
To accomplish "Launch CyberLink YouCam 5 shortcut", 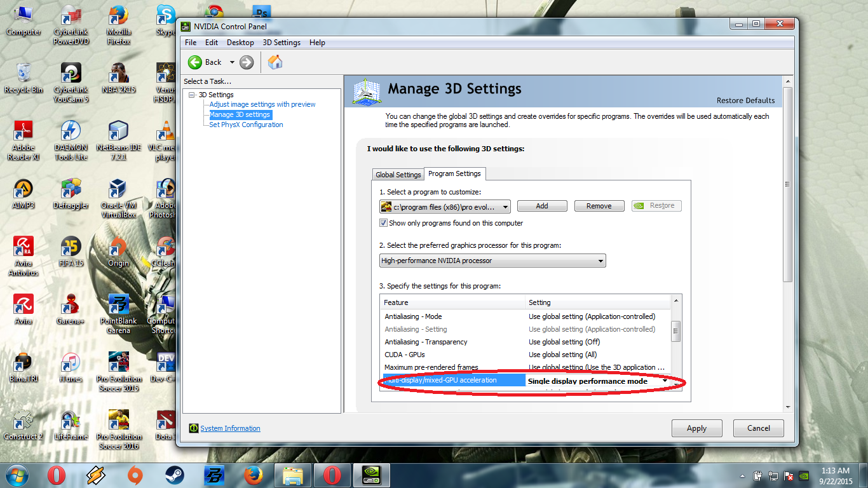I will point(71,83).
